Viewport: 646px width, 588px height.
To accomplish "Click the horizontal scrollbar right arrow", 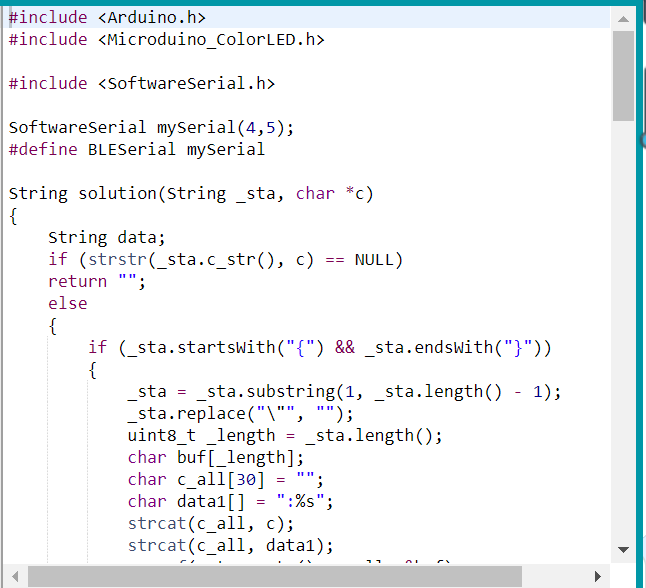I will (x=599, y=577).
